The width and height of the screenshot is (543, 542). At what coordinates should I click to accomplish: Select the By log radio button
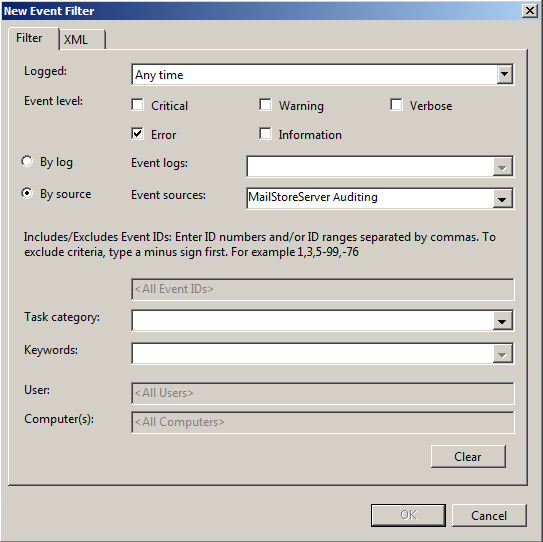click(27, 161)
